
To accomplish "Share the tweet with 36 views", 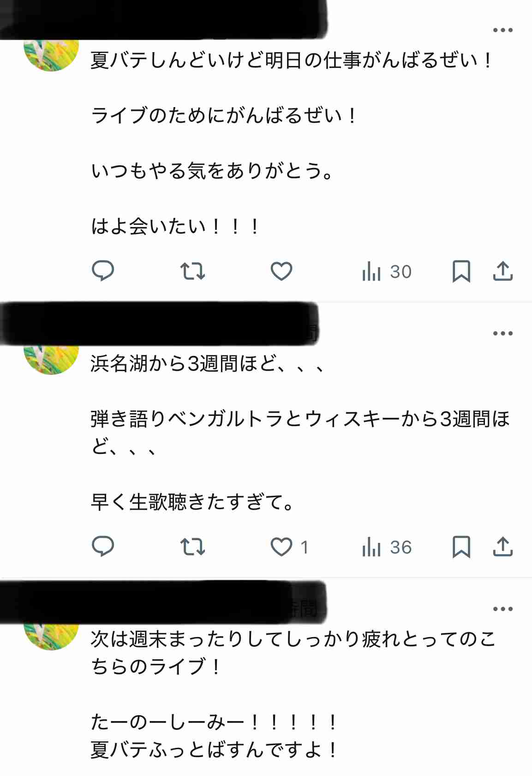I will pyautogui.click(x=503, y=547).
